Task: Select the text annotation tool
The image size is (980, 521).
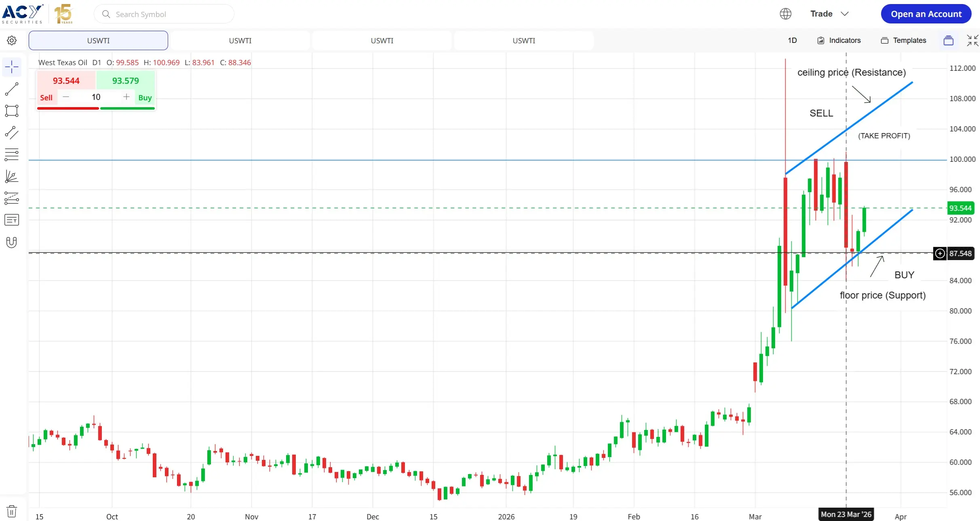Action: [x=12, y=220]
